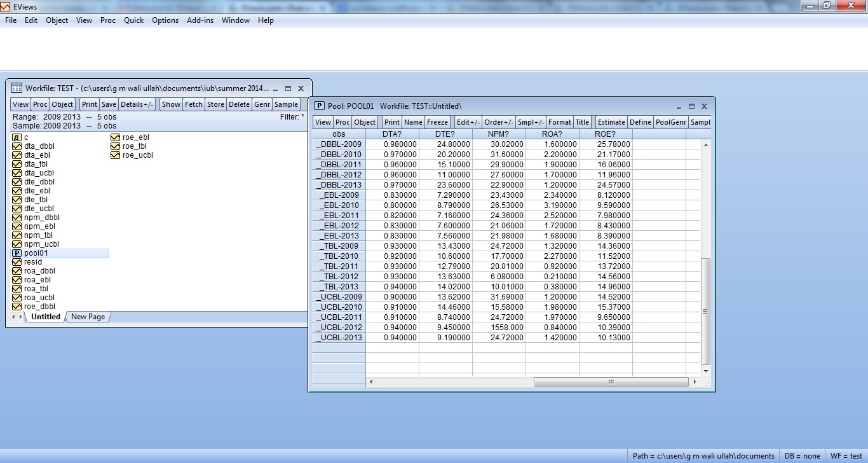
Task: Select the dta_ebl series
Action: click(37, 155)
